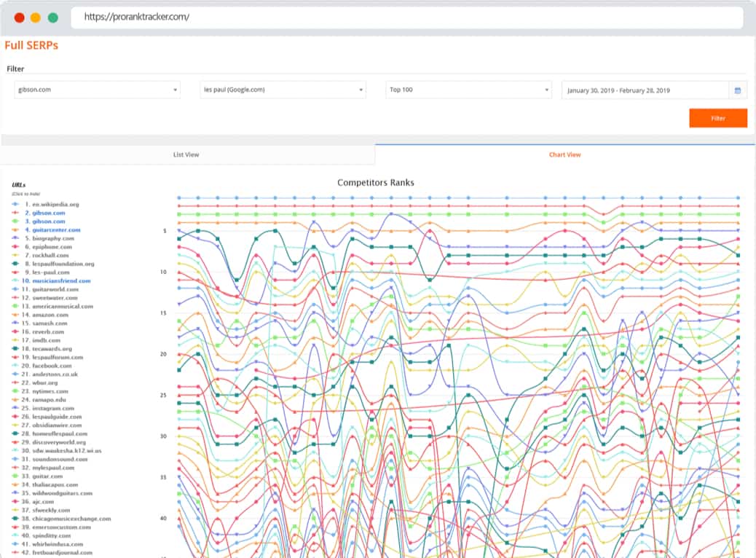Screen dimensions: 756x558
Task: Click the red macOS window dot
Action: click(19, 17)
